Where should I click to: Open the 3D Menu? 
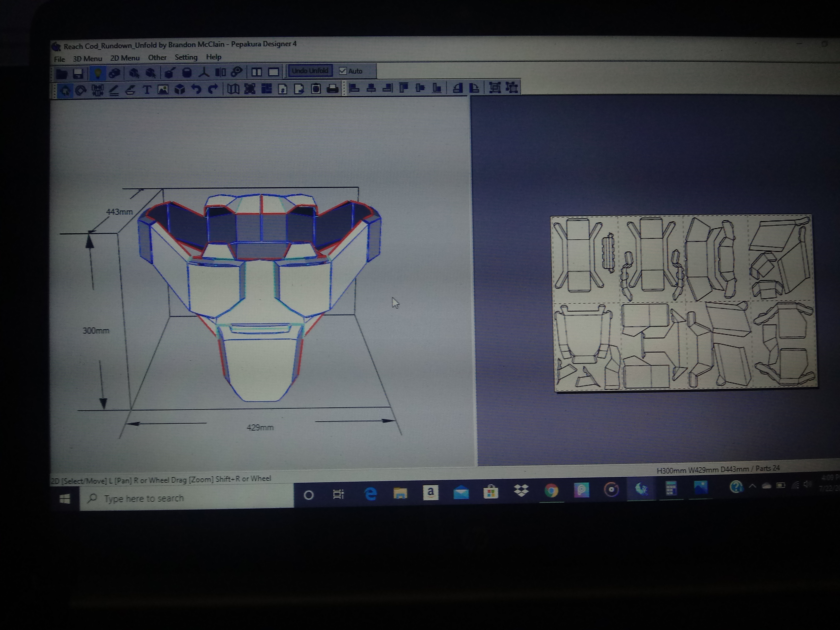click(87, 59)
